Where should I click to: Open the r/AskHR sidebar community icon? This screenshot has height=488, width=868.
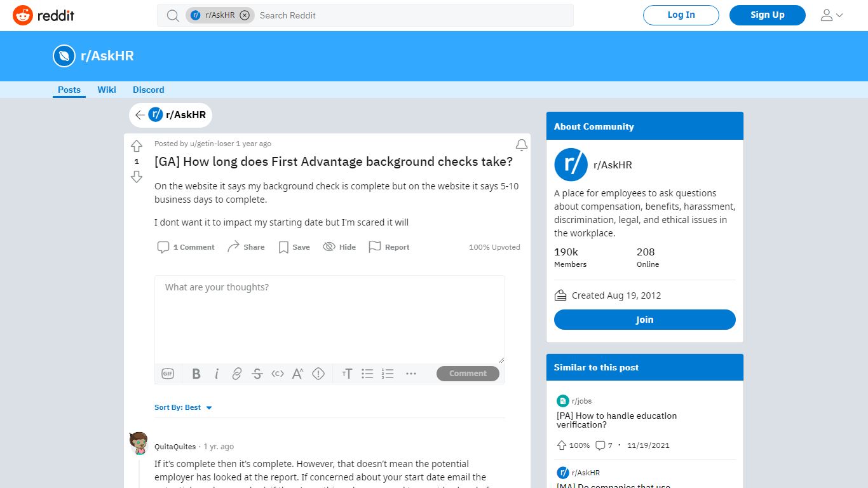(x=571, y=165)
